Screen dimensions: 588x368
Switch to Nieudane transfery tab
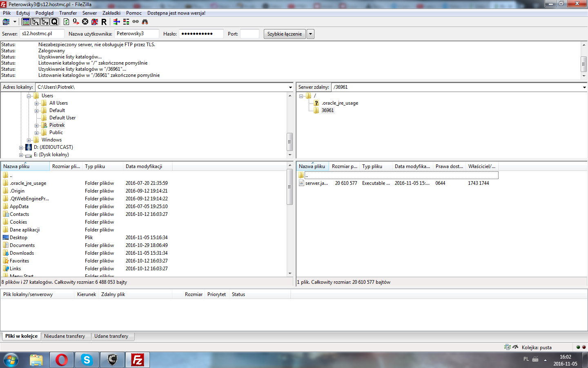(x=65, y=336)
